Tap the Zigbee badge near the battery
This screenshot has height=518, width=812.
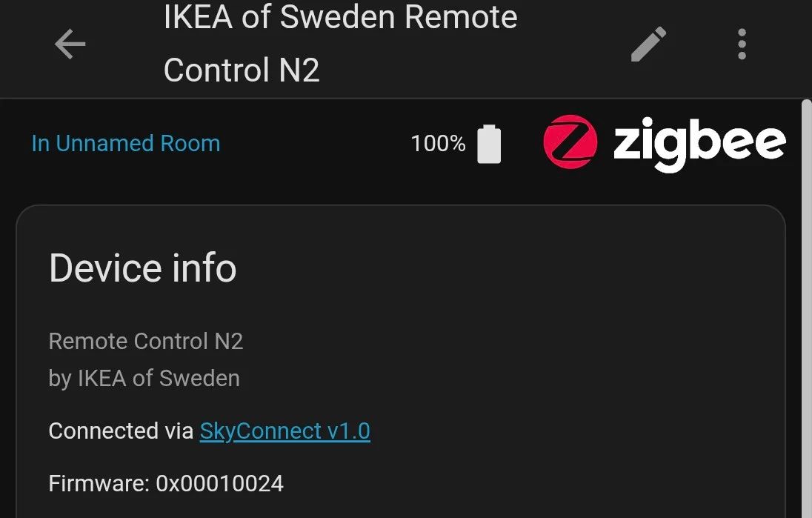tap(570, 142)
